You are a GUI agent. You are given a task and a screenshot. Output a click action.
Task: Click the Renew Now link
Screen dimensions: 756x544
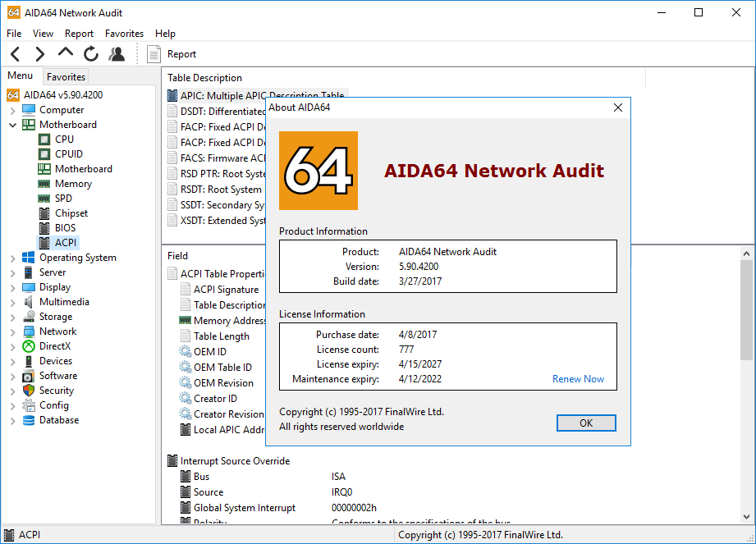click(578, 379)
